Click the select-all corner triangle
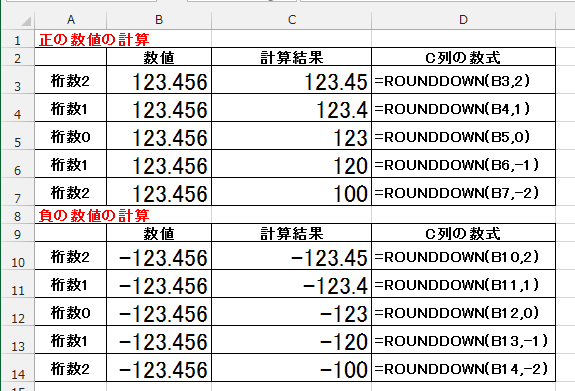 (26, 21)
